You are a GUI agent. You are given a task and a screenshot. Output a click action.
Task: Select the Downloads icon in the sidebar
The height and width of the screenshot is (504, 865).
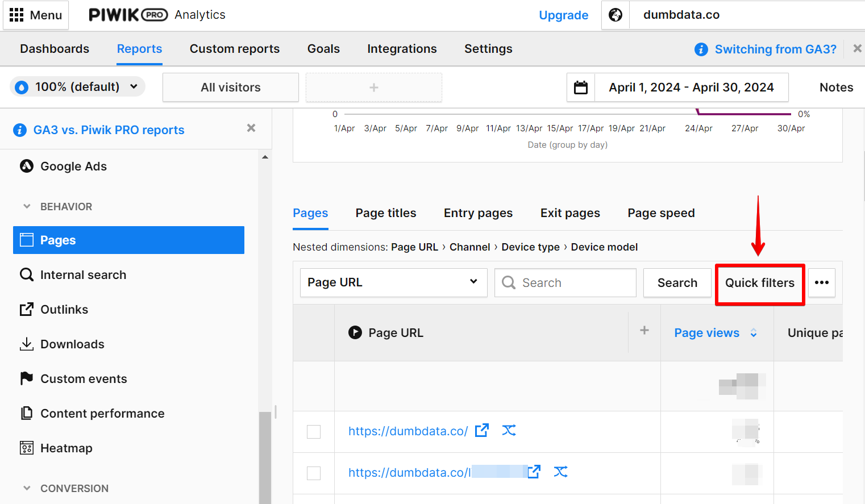[27, 344]
